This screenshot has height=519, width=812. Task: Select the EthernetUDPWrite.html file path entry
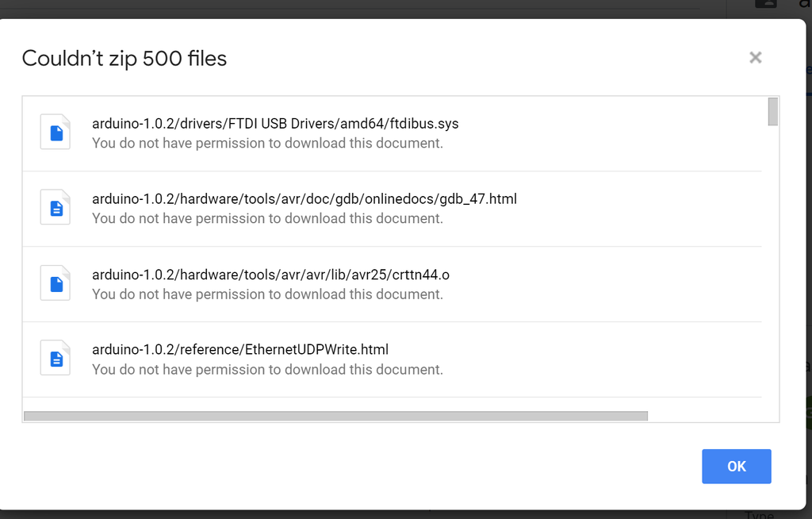239,350
